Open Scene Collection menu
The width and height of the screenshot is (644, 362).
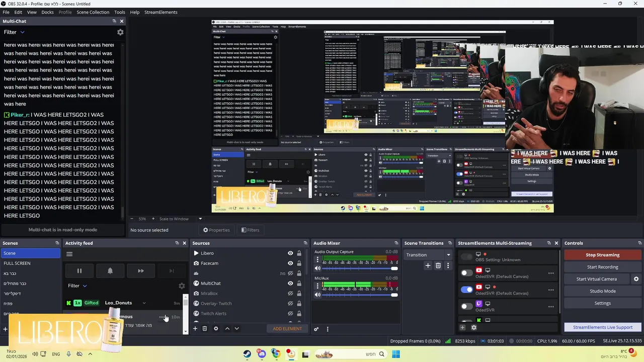point(93,12)
